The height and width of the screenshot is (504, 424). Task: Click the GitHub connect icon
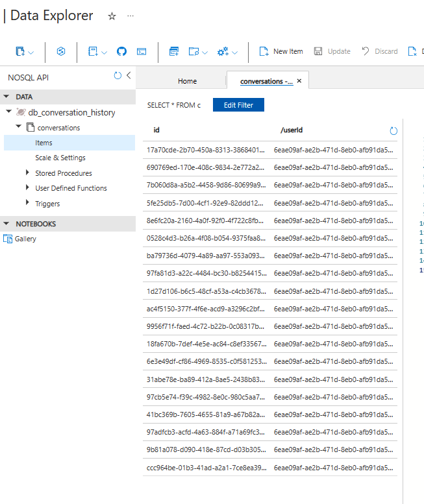pyautogui.click(x=121, y=51)
